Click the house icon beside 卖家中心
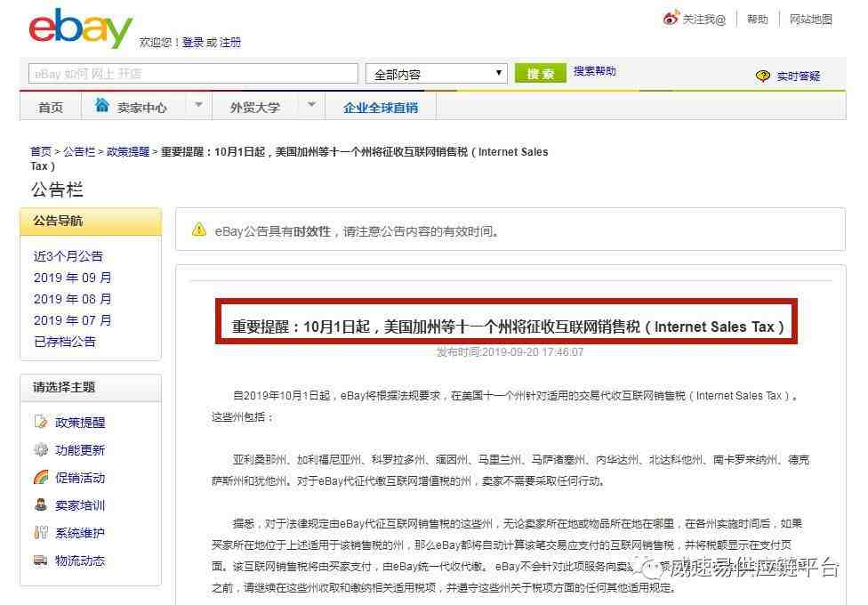This screenshot has width=868, height=605. pyautogui.click(x=102, y=105)
